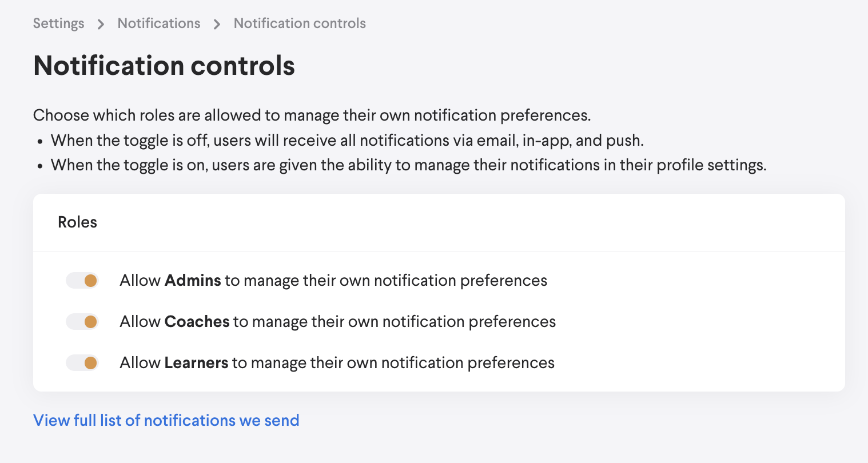Click the bold Learners label text
The height and width of the screenshot is (463, 868).
pos(196,363)
